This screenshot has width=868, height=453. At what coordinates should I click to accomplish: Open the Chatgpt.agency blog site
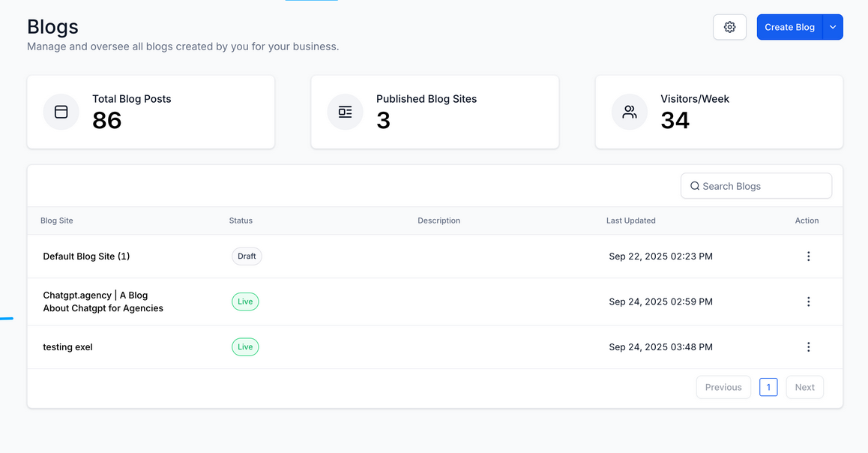pyautogui.click(x=103, y=301)
